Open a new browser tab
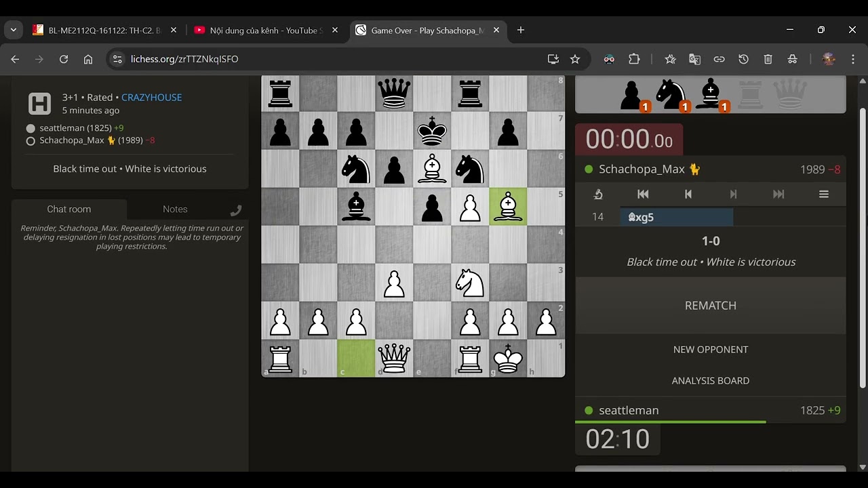The height and width of the screenshot is (488, 868). (521, 30)
